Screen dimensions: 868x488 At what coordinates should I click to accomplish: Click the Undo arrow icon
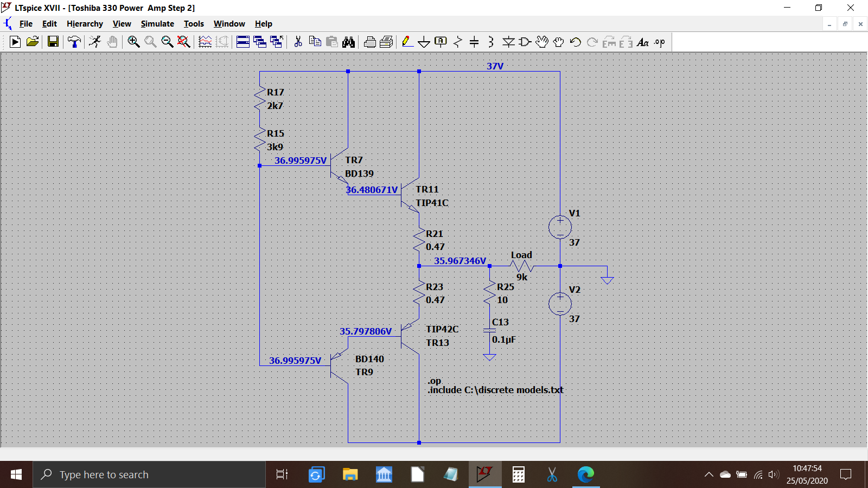[x=576, y=42]
